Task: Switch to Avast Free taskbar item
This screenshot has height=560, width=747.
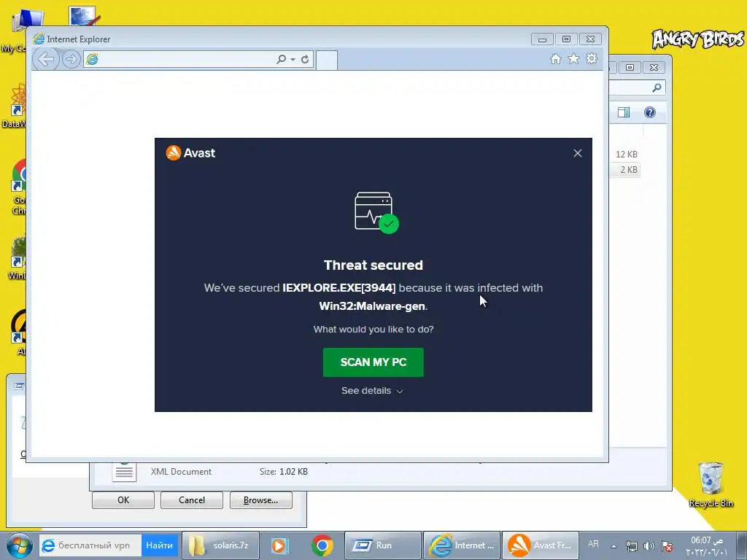Action: click(541, 545)
